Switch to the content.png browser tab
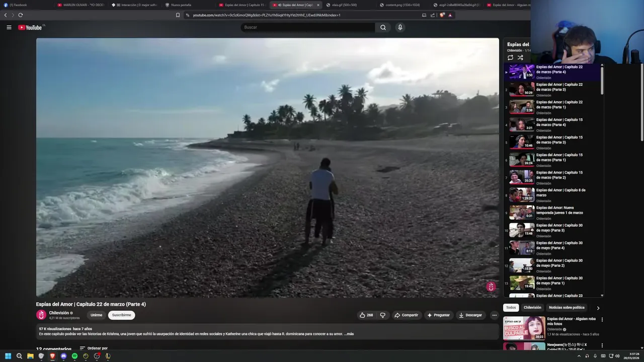Viewport: 644px width, 362px height. [x=403, y=5]
